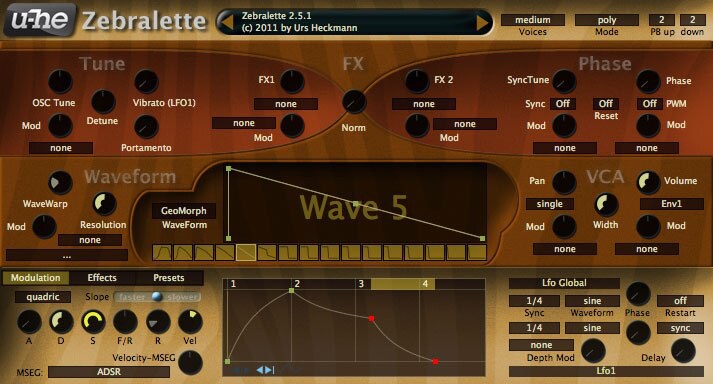Switch to the Effects tab
713x384 pixels.
point(102,278)
